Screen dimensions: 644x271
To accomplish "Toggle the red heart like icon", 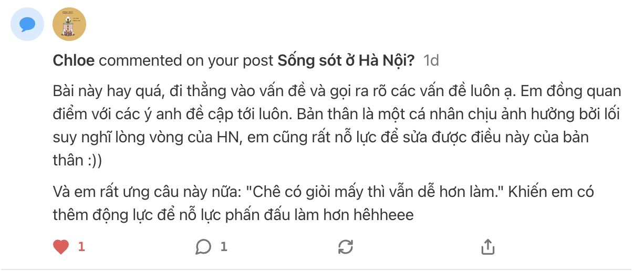I will tap(61, 246).
